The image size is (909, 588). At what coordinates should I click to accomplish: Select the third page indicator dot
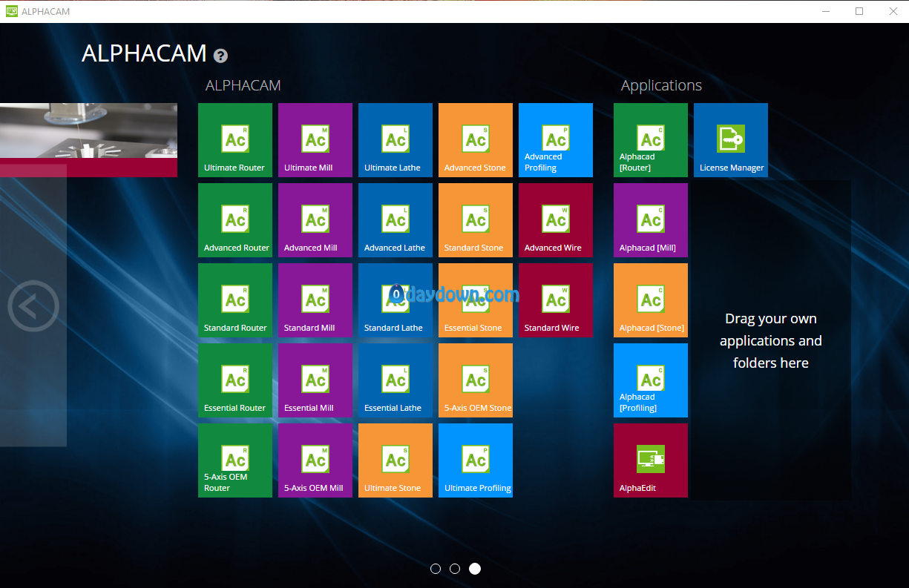[x=475, y=569]
